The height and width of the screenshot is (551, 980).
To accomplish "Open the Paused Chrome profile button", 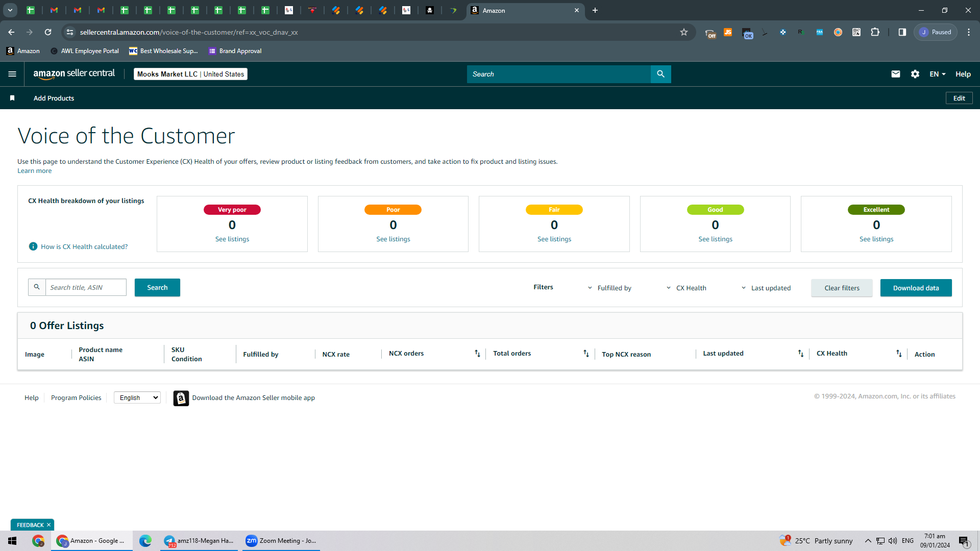I will (936, 32).
